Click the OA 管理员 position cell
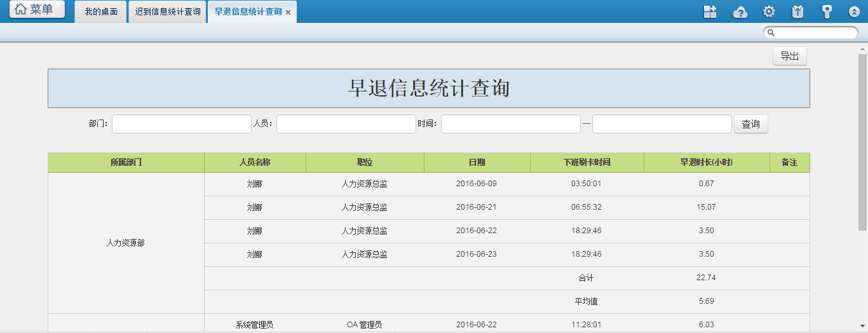This screenshot has width=868, height=333. (365, 325)
